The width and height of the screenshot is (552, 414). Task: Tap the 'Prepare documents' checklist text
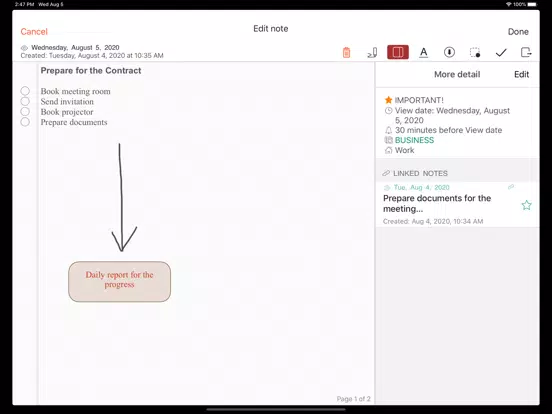point(74,122)
